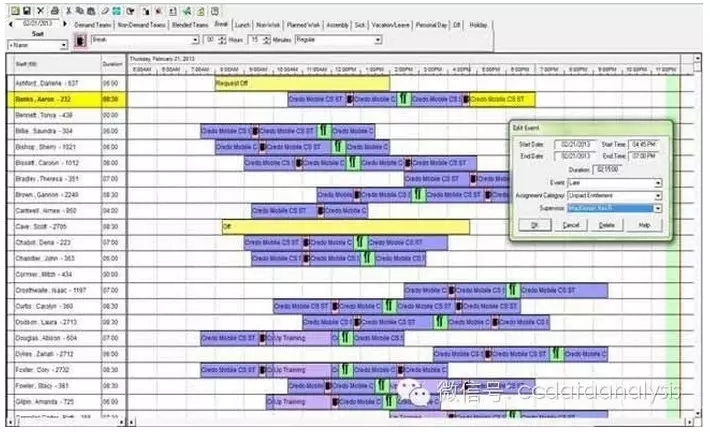The image size is (710, 432).
Task: Click the Save floppy disk icon
Action: [x=27, y=10]
